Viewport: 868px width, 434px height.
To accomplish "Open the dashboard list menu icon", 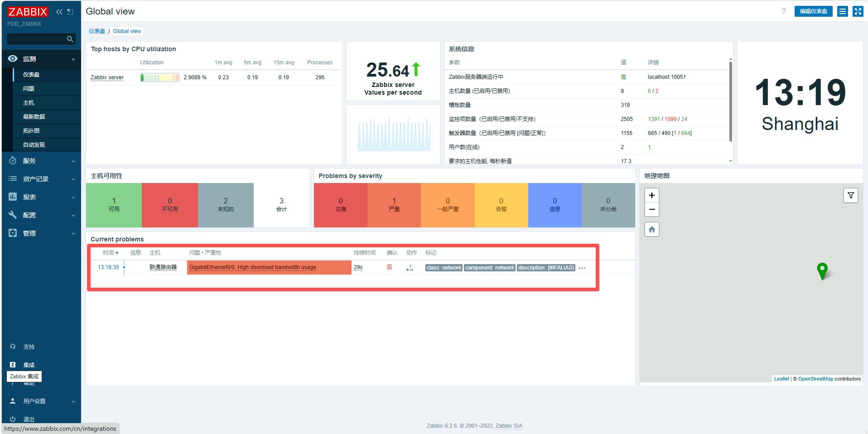I will (x=842, y=11).
